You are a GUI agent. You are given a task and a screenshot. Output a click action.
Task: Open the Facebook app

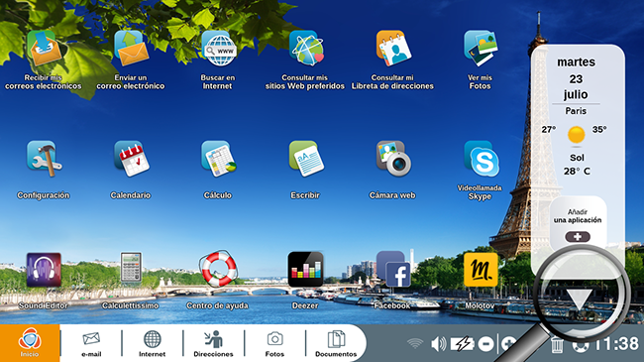click(393, 269)
